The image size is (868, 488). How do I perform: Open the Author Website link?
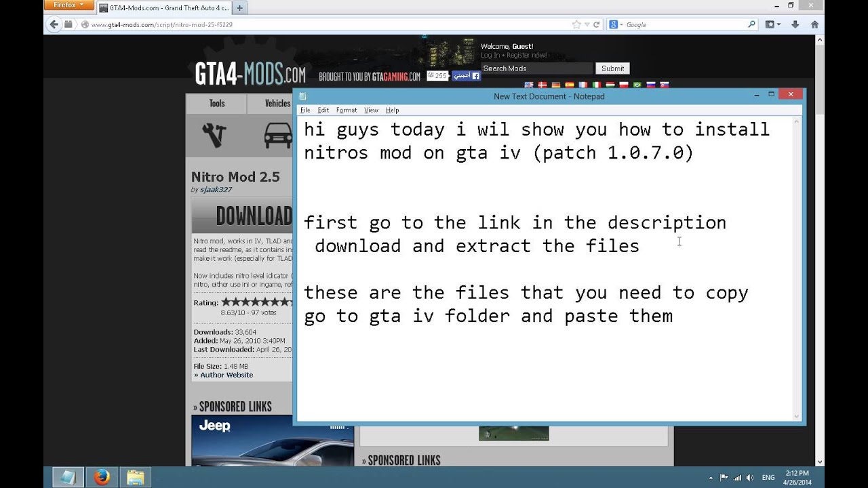(226, 375)
